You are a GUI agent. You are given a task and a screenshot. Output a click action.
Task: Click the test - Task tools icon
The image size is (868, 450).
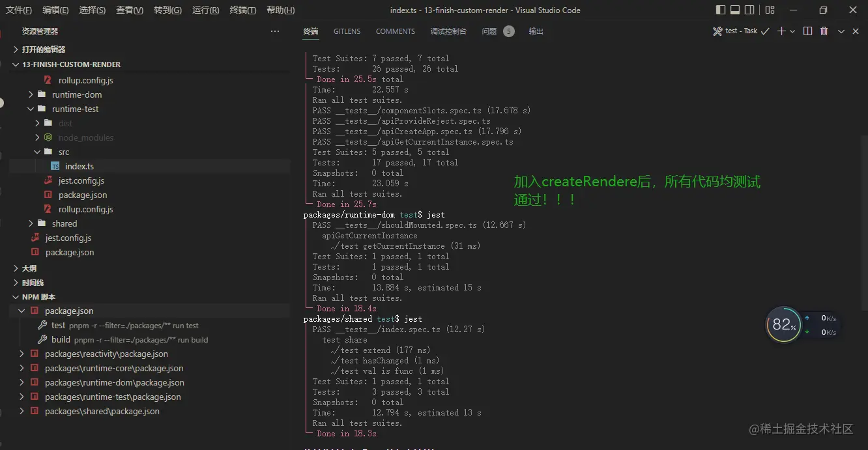pyautogui.click(x=717, y=31)
